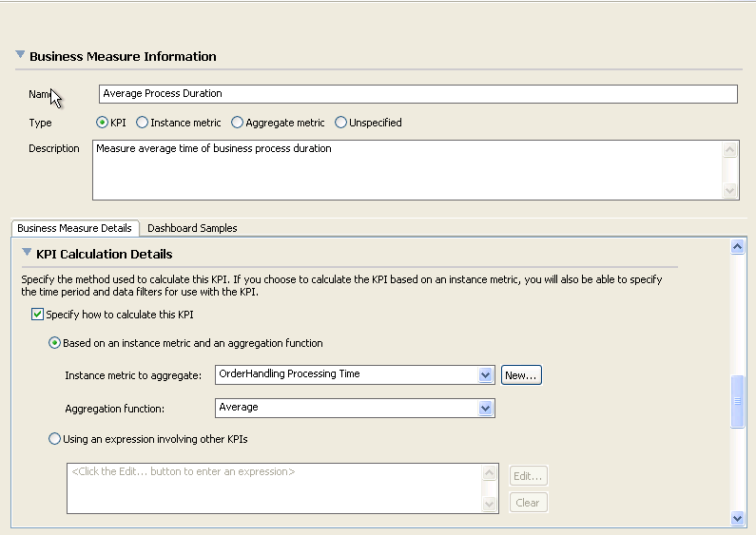Choose Using an expression involving other KPIs
This screenshot has height=535, width=756.
[x=54, y=439]
